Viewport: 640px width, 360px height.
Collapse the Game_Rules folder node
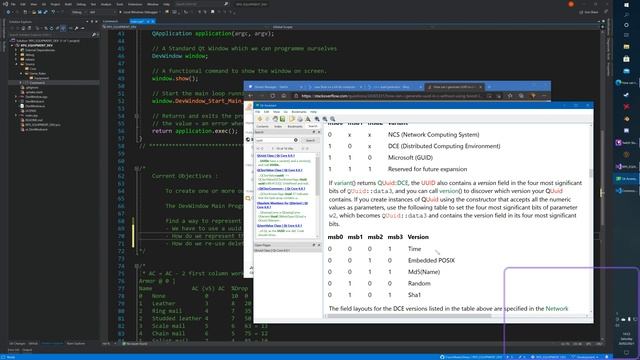tap(21, 73)
